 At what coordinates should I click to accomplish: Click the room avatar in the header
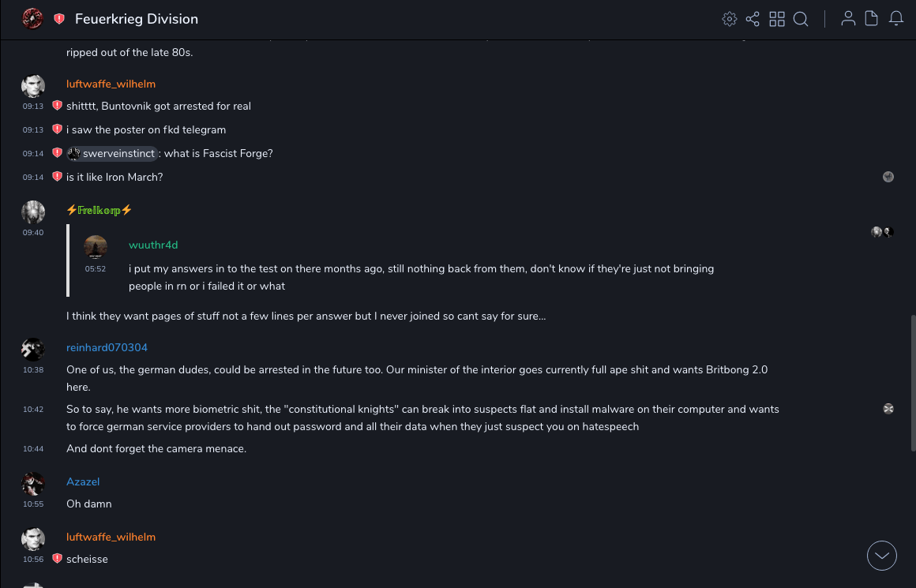click(x=32, y=19)
